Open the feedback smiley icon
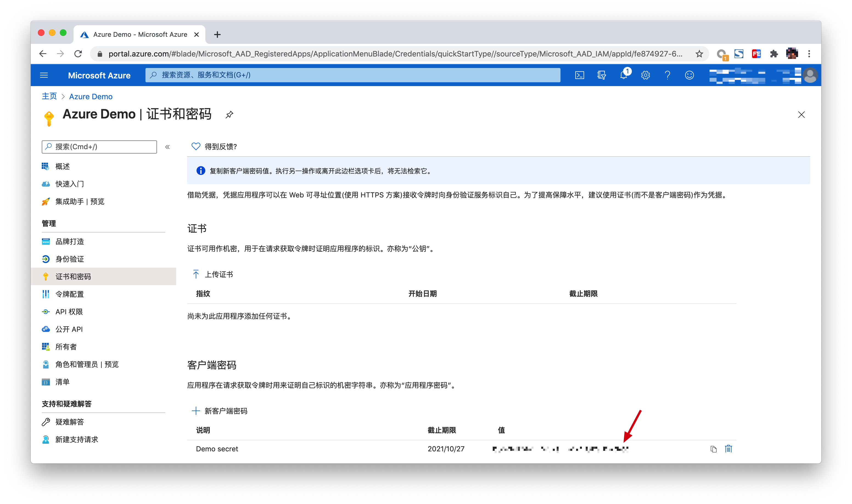 tap(689, 75)
